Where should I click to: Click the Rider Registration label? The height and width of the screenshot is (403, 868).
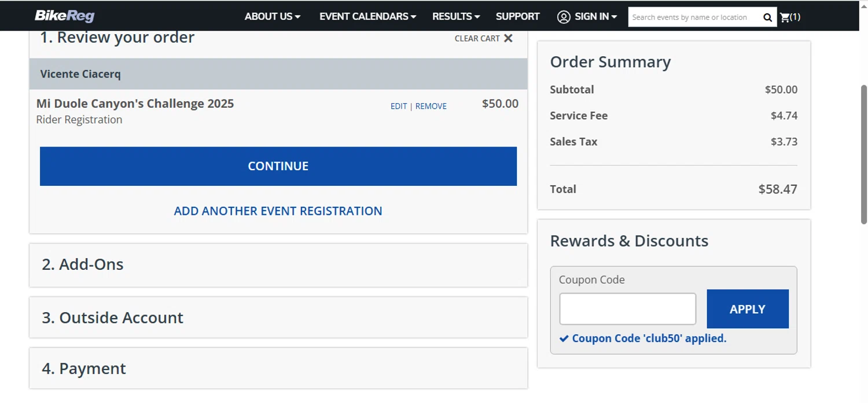(79, 120)
